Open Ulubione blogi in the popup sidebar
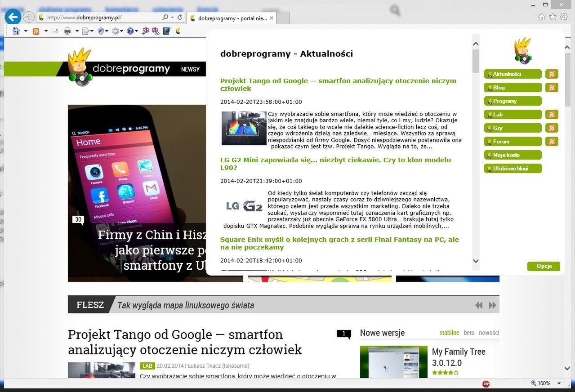Screen dimensions: 575x392 [513, 169]
